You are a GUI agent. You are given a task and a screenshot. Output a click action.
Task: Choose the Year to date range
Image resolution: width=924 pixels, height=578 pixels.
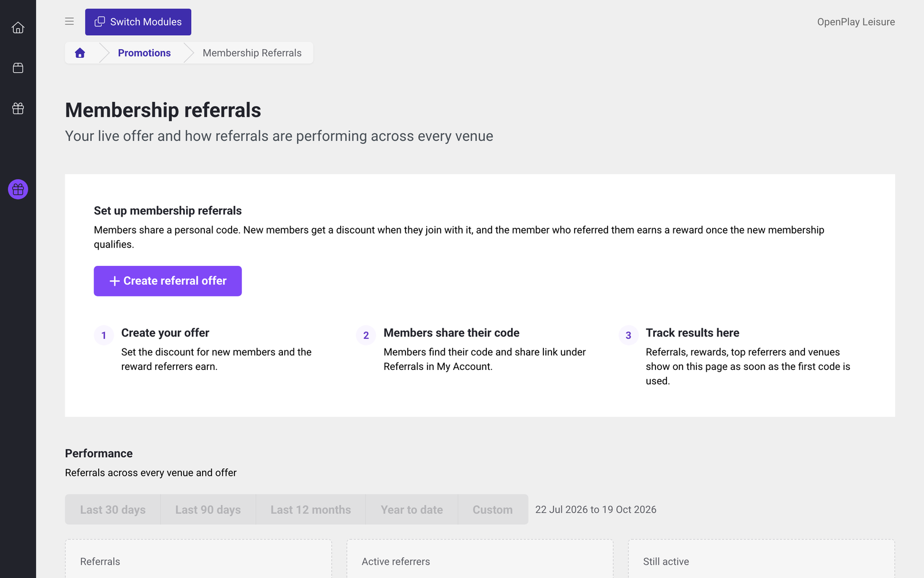click(412, 510)
